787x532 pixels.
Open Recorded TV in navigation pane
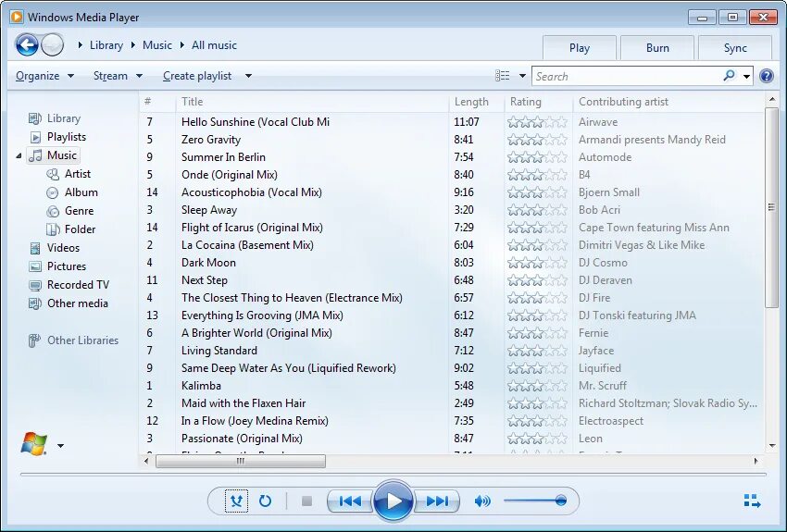tap(69, 285)
